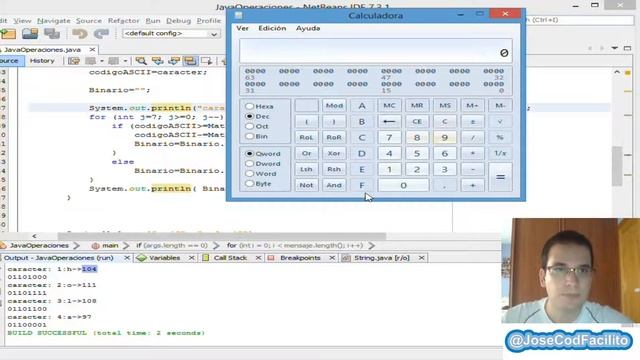Image resolution: width=640 pixels, height=360 pixels.
Task: Select the Hexa radio button
Action: 249,106
